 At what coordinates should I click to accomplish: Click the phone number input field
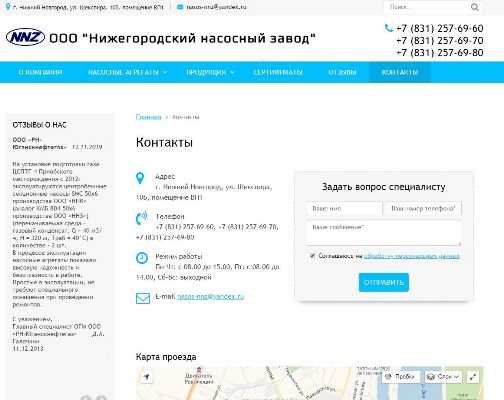click(423, 208)
